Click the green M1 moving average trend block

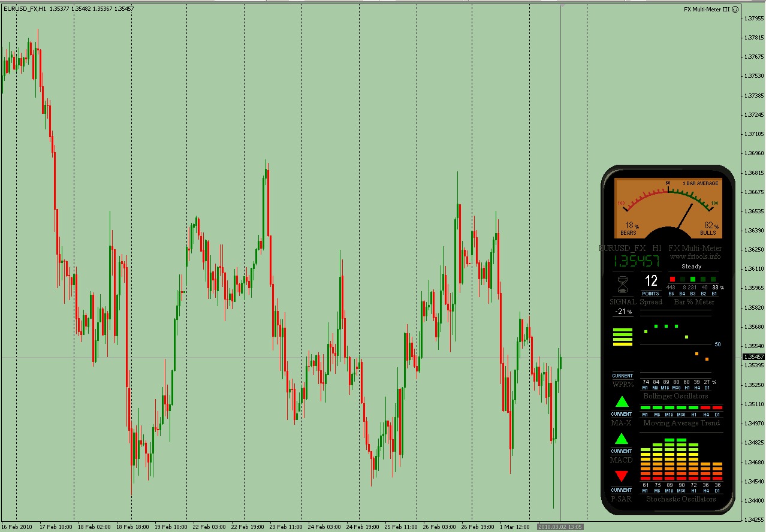click(x=646, y=407)
